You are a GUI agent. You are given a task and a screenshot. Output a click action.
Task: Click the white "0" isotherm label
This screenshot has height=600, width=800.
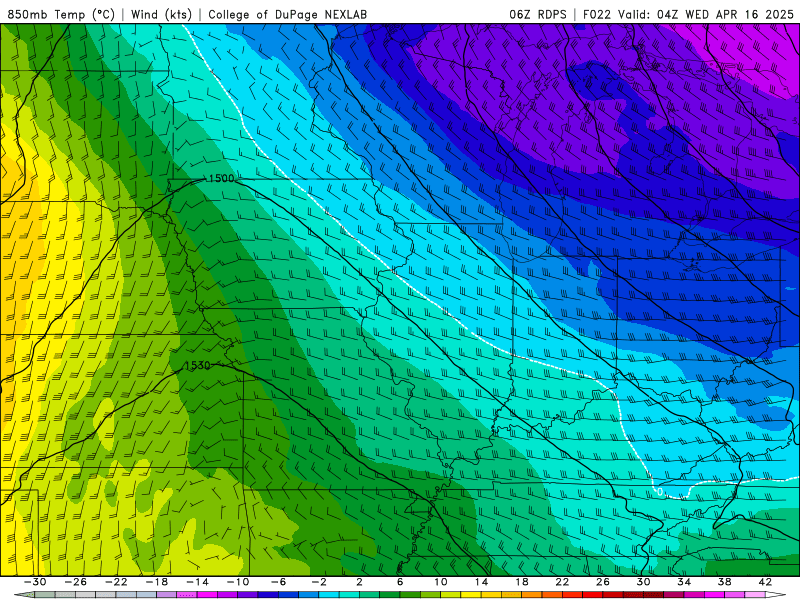[x=660, y=492]
